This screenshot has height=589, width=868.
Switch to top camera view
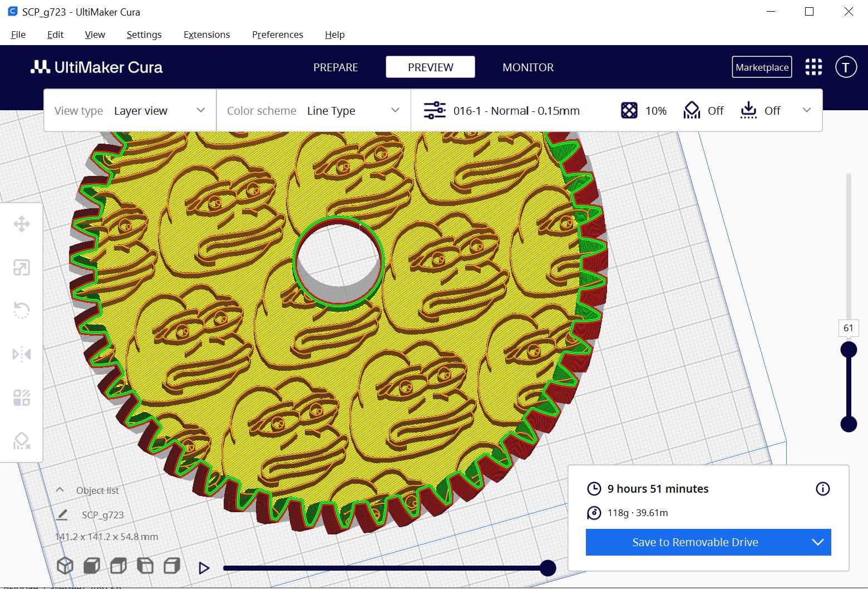[118, 565]
